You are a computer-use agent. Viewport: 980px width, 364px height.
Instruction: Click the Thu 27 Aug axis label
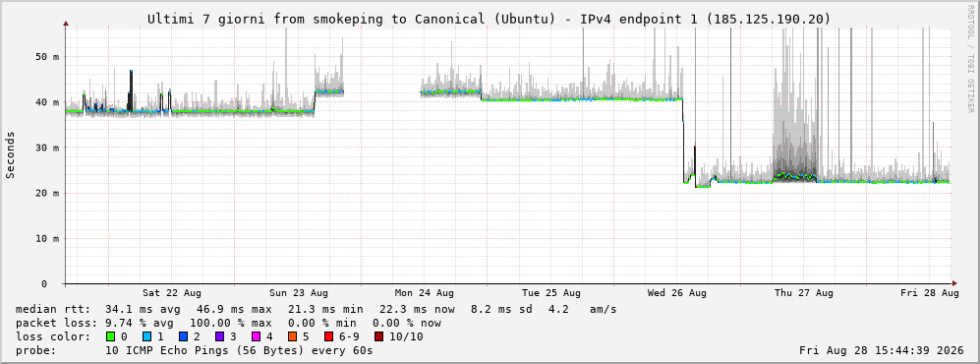coord(804,293)
